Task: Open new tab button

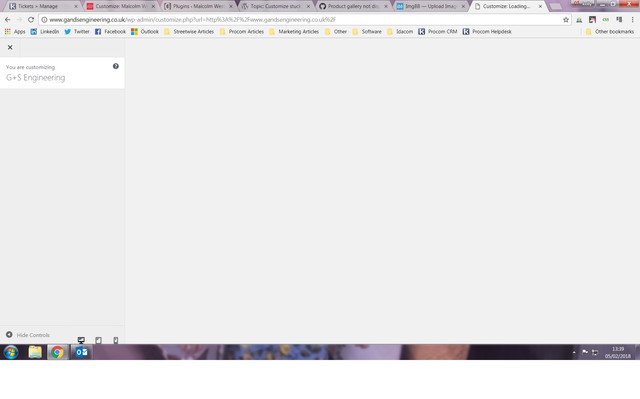Action: (x=556, y=6)
